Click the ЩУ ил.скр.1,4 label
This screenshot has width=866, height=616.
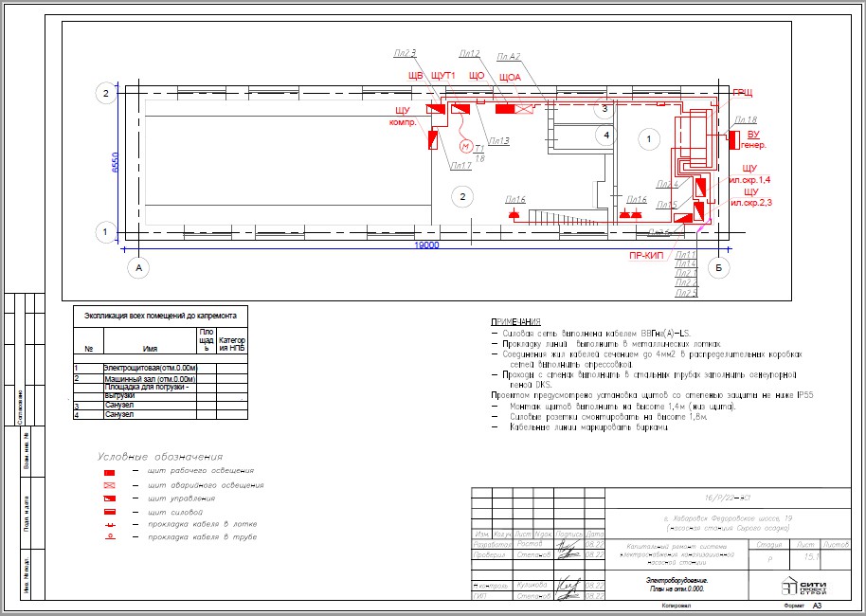pos(750,173)
